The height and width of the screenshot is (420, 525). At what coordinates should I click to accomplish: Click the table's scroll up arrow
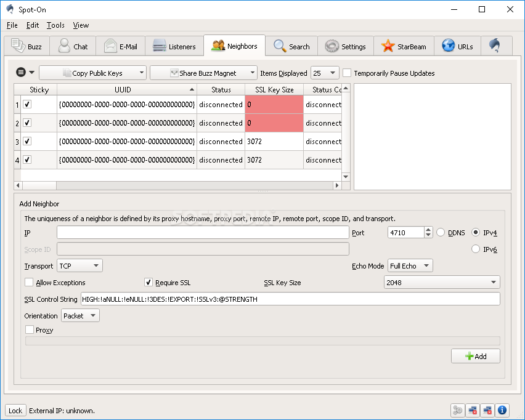coord(346,88)
